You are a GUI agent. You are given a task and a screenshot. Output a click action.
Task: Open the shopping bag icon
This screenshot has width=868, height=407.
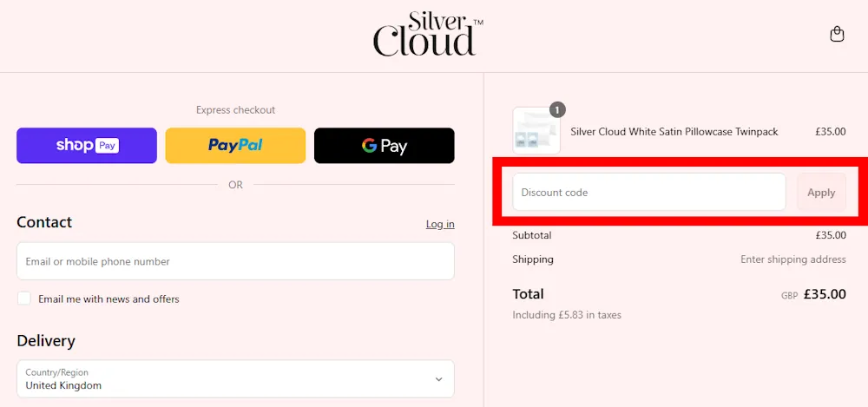pos(837,35)
